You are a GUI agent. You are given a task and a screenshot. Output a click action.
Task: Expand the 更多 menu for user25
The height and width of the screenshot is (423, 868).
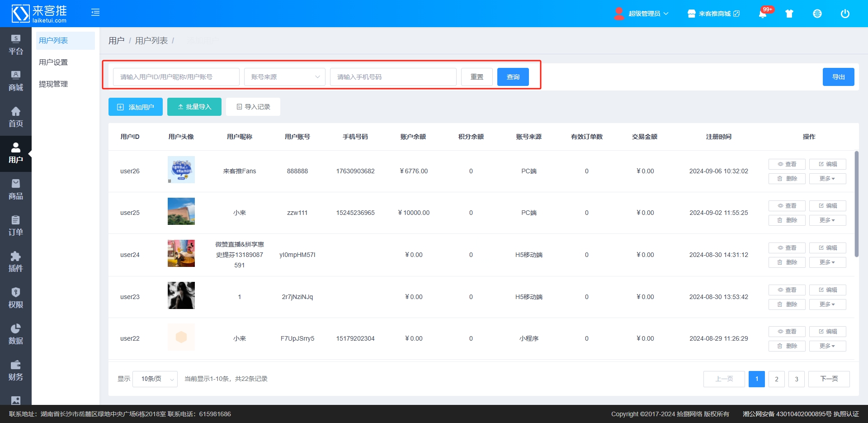(827, 220)
